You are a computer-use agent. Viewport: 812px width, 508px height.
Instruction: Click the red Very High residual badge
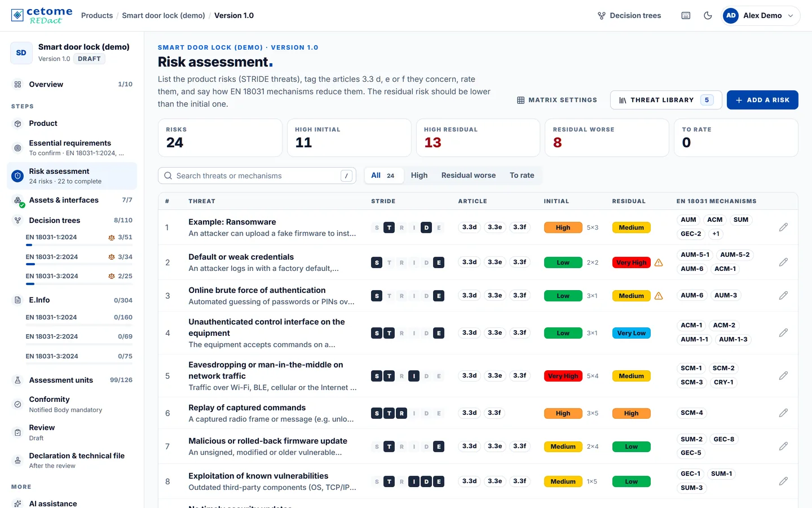(x=631, y=262)
